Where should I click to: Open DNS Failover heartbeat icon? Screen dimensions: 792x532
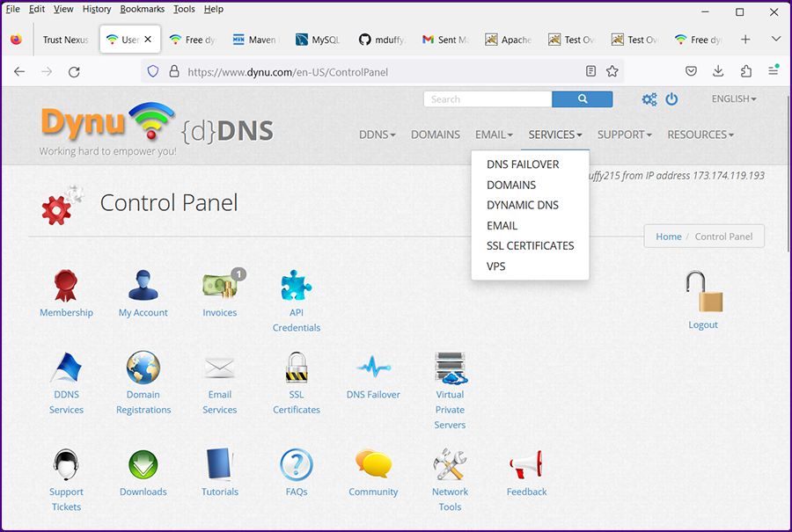click(x=373, y=368)
